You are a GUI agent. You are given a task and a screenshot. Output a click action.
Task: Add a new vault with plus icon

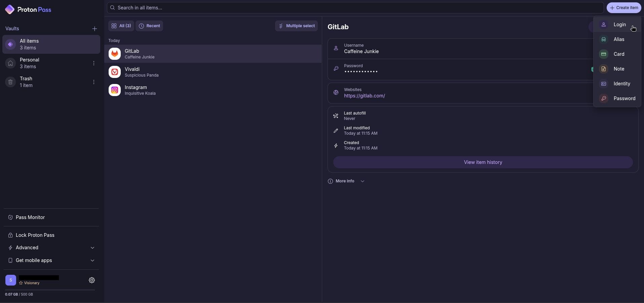tap(94, 29)
